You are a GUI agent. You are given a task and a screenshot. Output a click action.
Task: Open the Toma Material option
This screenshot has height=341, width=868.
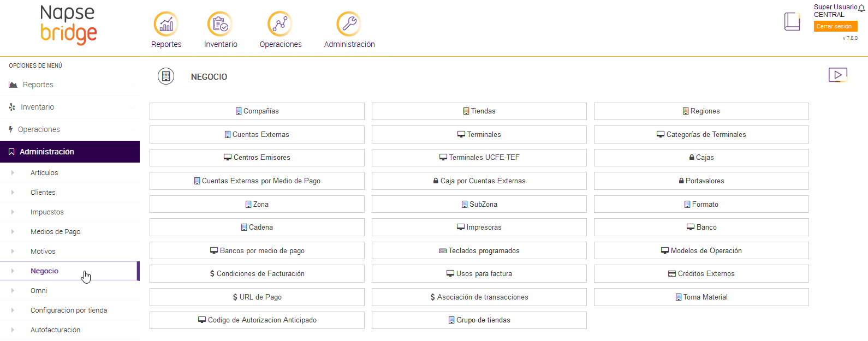click(x=701, y=297)
